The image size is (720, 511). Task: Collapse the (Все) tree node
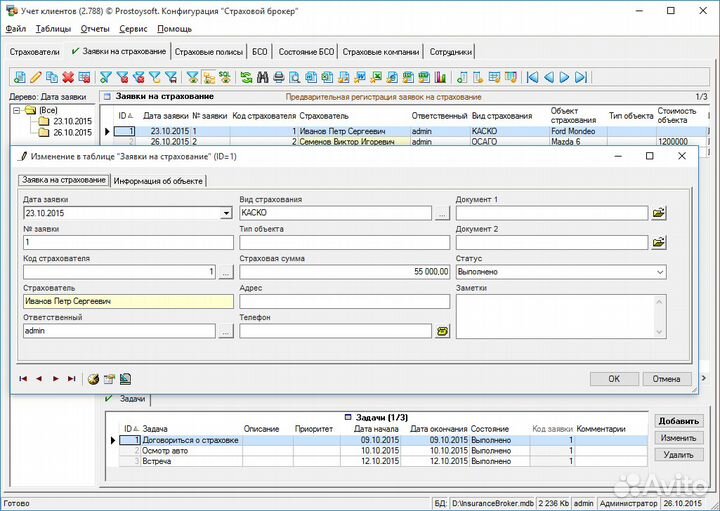18,111
